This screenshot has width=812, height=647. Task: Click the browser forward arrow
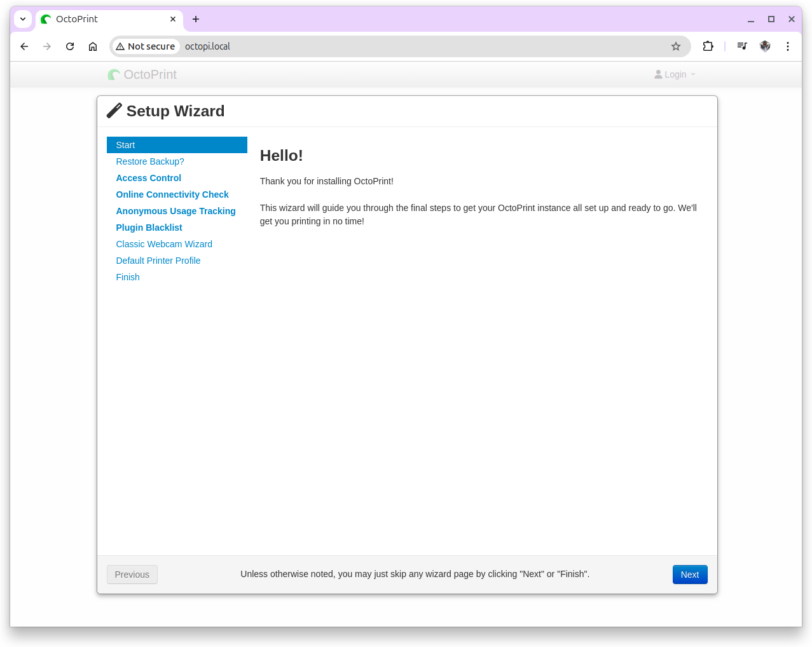[x=47, y=46]
